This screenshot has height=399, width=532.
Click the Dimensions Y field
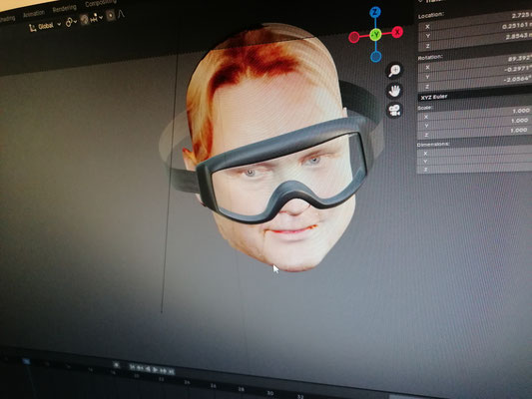(475, 161)
